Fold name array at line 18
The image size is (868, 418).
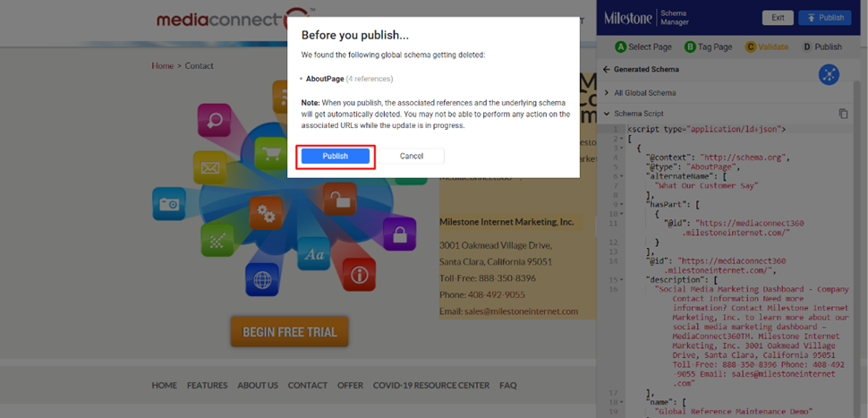622,402
